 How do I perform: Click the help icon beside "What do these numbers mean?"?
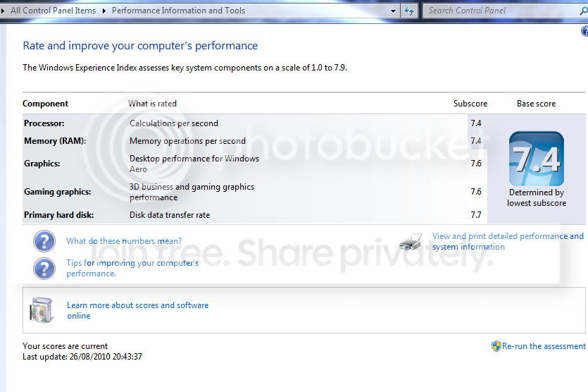click(44, 241)
